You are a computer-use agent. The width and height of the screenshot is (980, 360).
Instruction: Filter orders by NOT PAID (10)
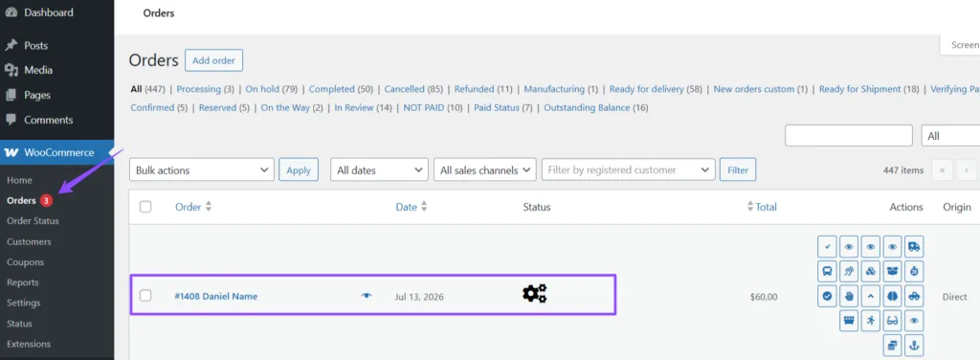point(434,107)
